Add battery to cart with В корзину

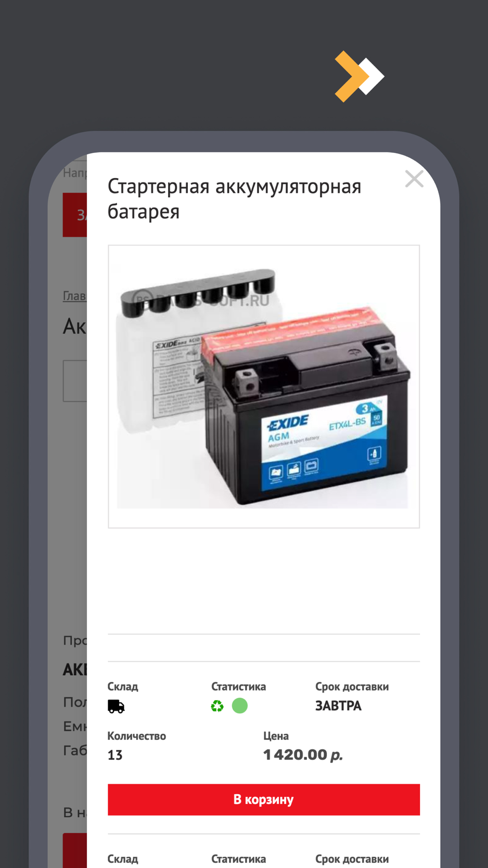tap(264, 800)
